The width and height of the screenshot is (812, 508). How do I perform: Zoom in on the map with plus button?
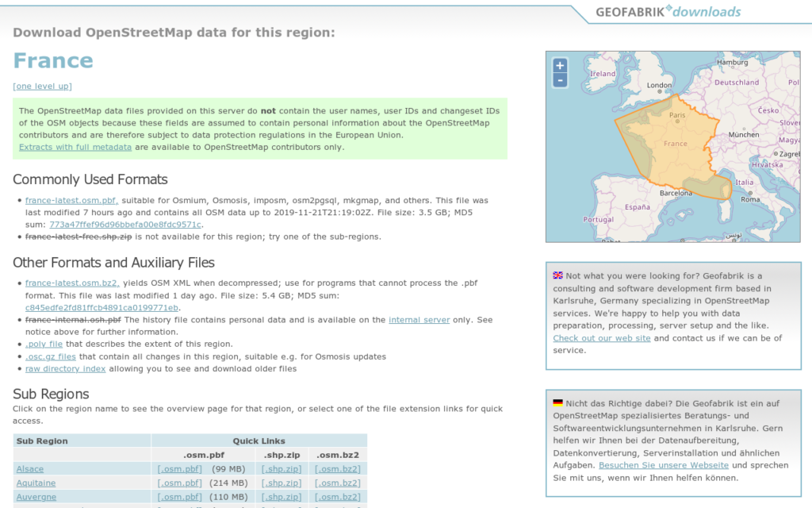click(x=560, y=66)
